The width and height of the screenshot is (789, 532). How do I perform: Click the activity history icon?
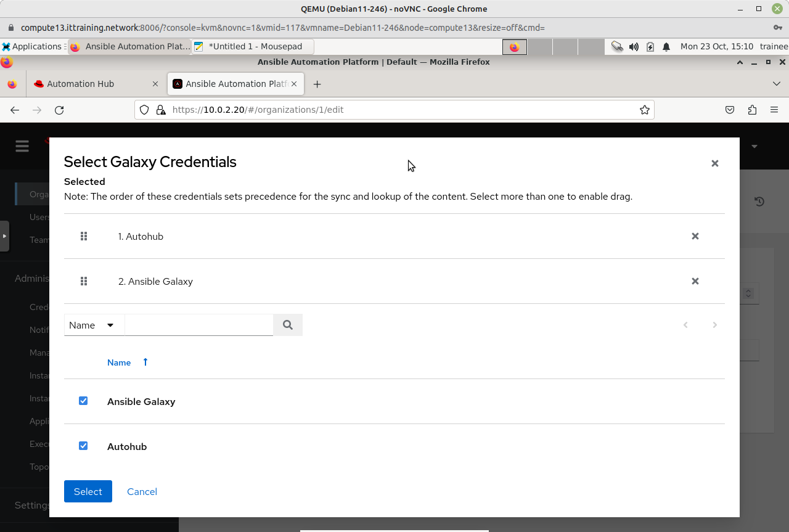pyautogui.click(x=759, y=202)
